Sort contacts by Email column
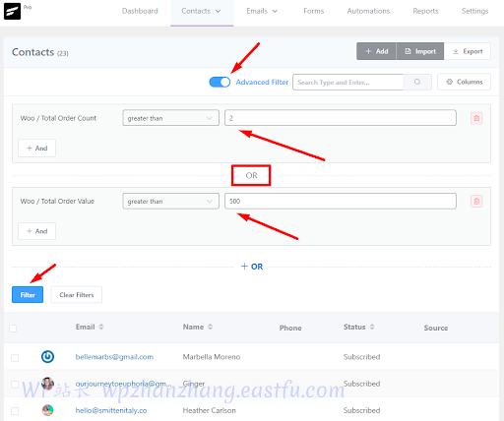 pyautogui.click(x=101, y=327)
